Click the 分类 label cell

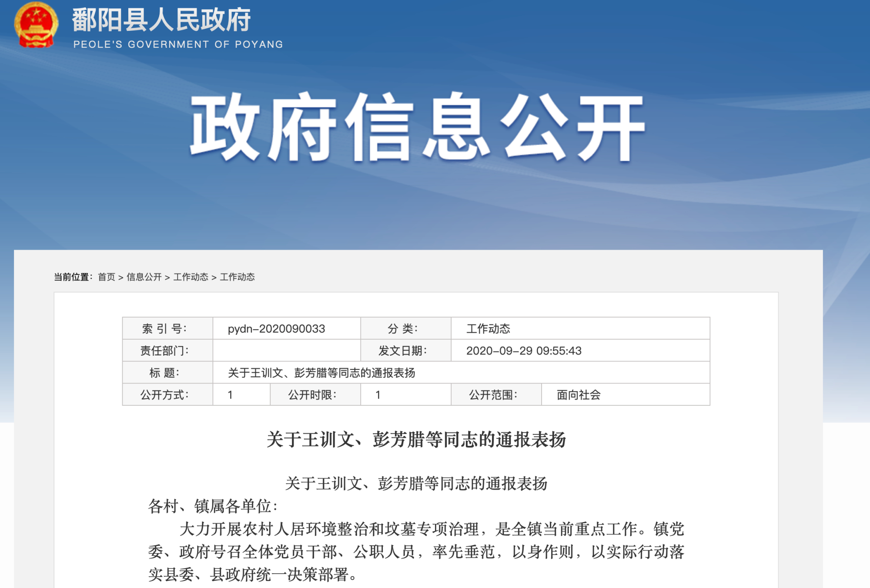coord(405,328)
